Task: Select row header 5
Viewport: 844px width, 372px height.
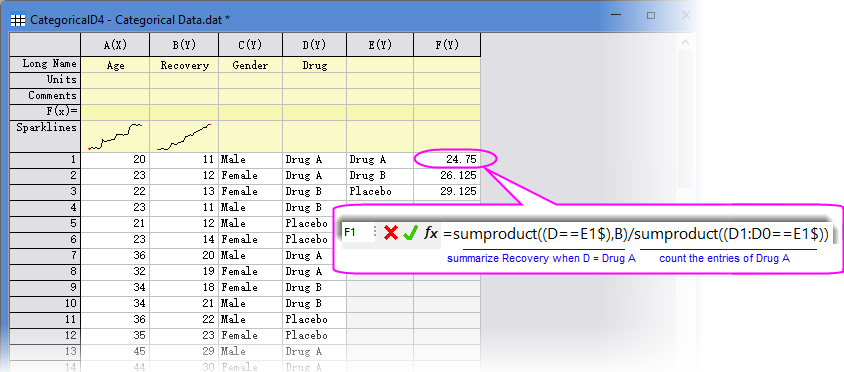Action: pyautogui.click(x=45, y=223)
